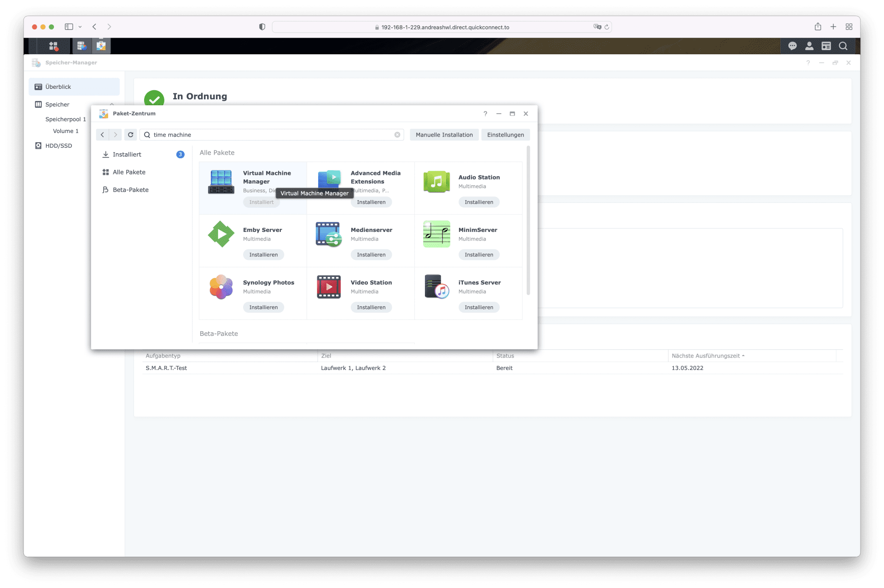Open Safari sidebar dropdown arrow
Screen dimensions: 884x588
click(x=80, y=27)
